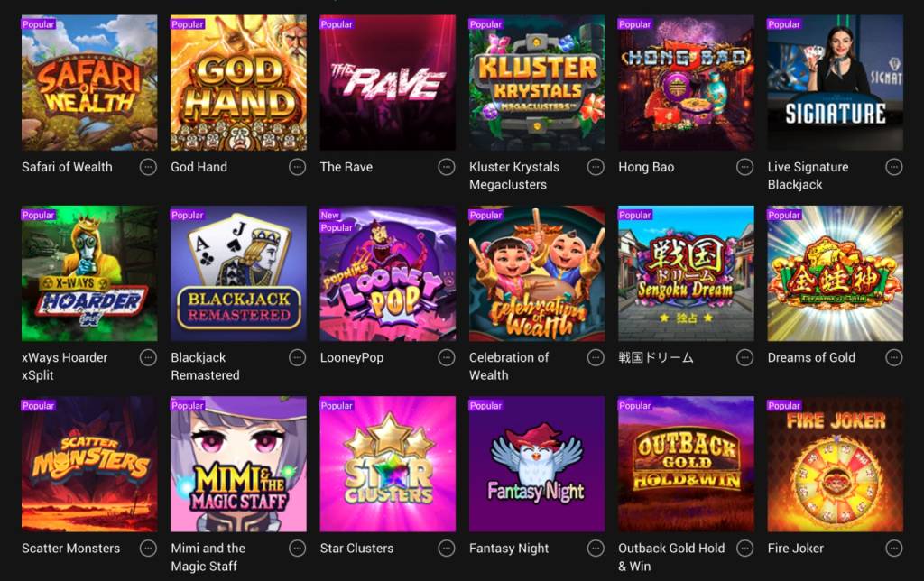Click ellipsis icon next to Scatter Monsters
The image size is (924, 581).
[x=149, y=549]
